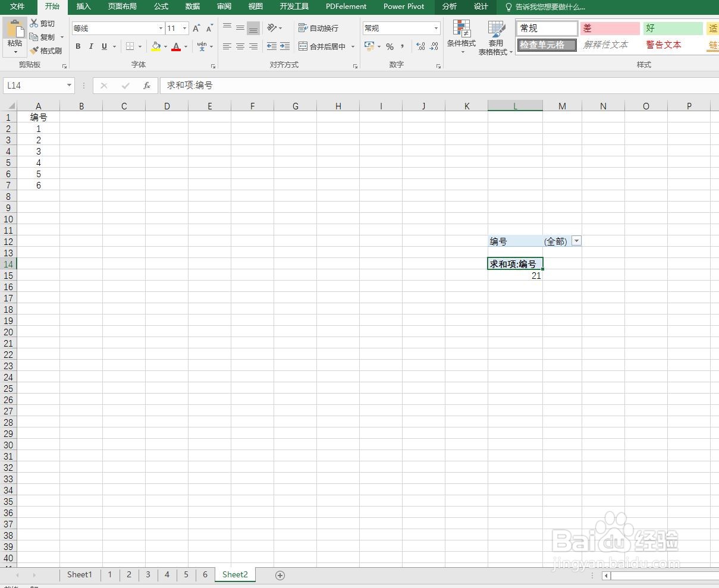
Task: Click the accounting number format icon
Action: [369, 46]
